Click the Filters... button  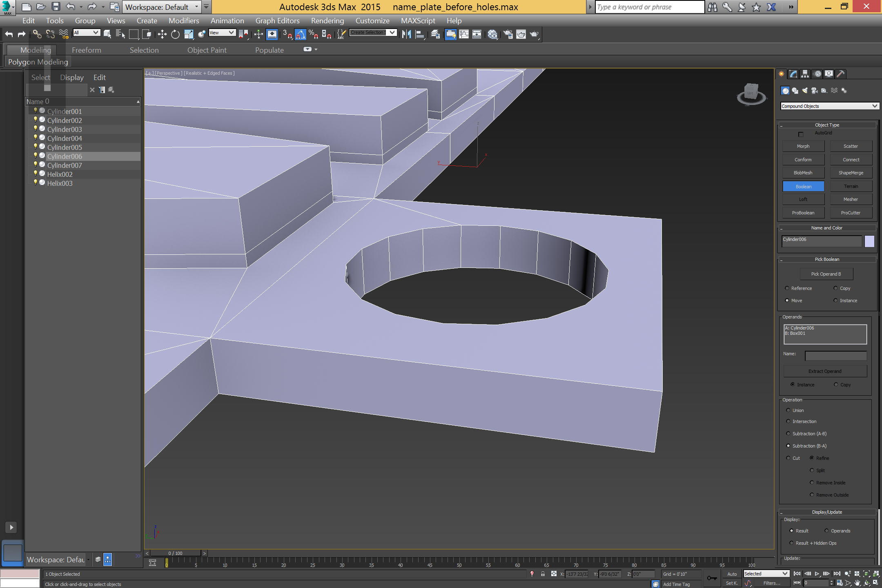(x=772, y=583)
